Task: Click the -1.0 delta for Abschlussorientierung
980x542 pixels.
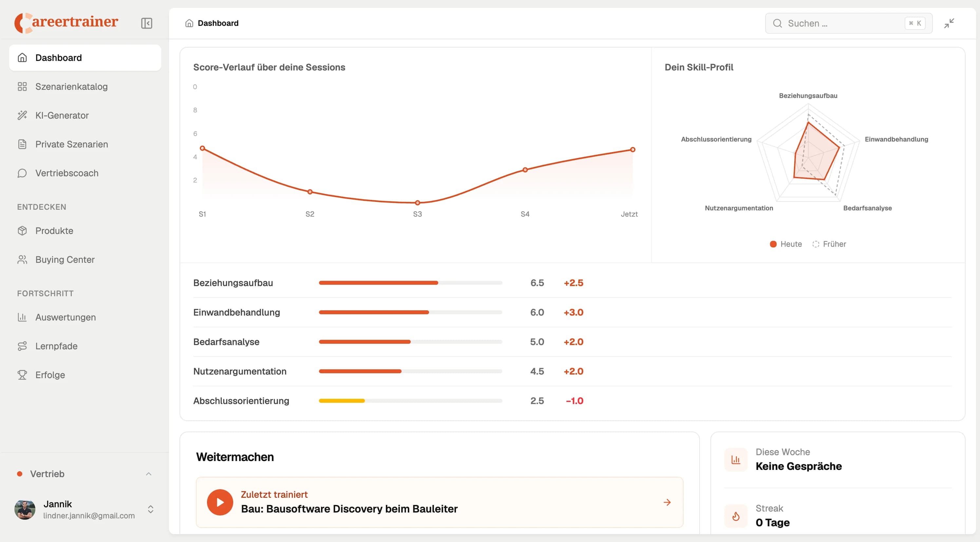Action: coord(575,401)
